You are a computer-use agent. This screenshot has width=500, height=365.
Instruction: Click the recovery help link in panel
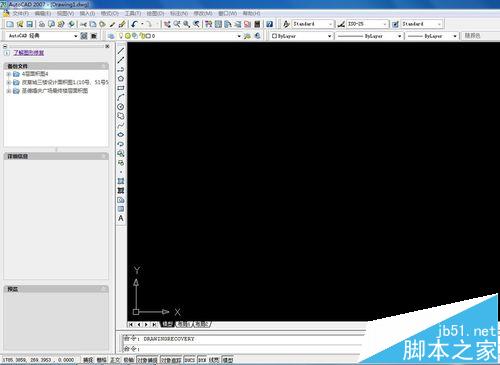pos(29,53)
